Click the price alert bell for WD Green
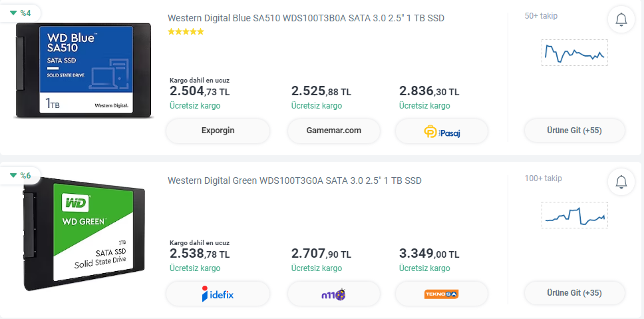644x319 pixels. tap(621, 181)
